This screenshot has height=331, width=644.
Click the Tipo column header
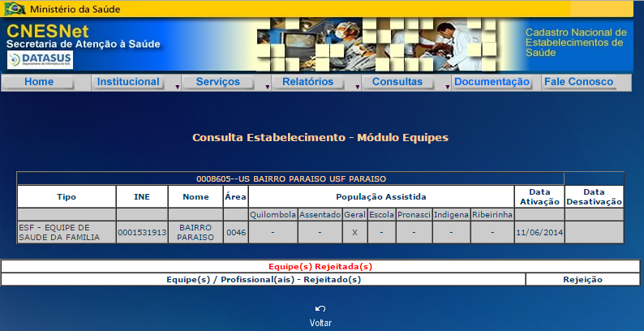(x=67, y=196)
